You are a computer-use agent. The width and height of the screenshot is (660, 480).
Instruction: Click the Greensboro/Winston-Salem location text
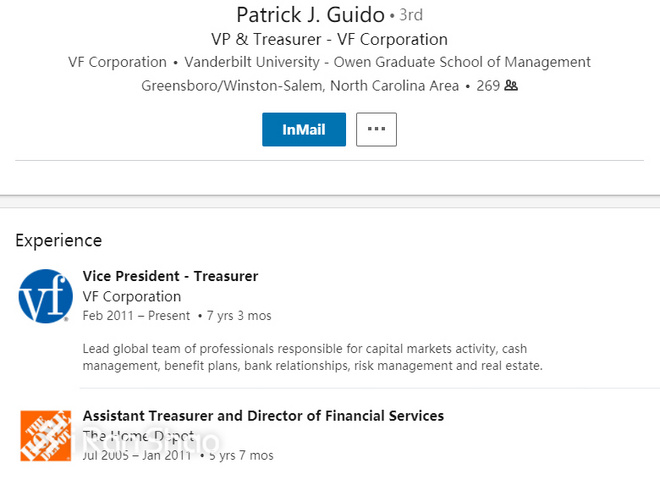point(300,86)
